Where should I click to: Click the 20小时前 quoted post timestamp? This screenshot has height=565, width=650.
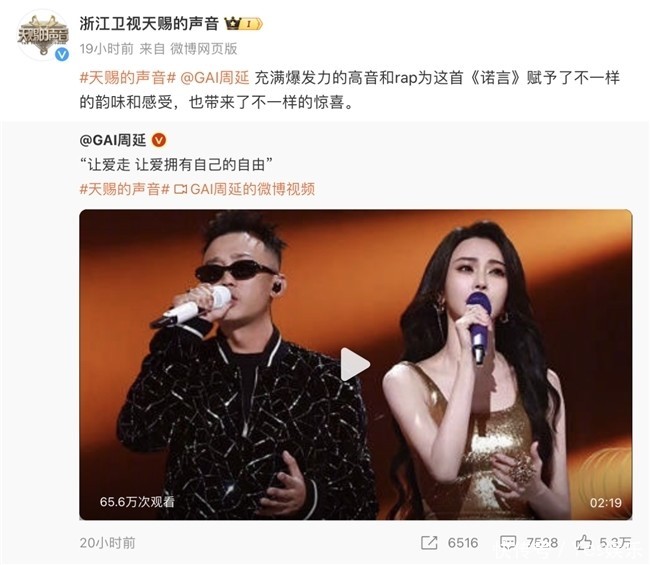tap(107, 543)
